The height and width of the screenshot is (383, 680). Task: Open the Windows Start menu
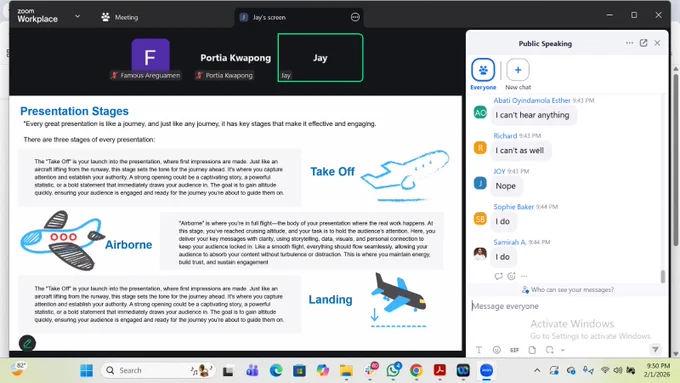coord(87,370)
